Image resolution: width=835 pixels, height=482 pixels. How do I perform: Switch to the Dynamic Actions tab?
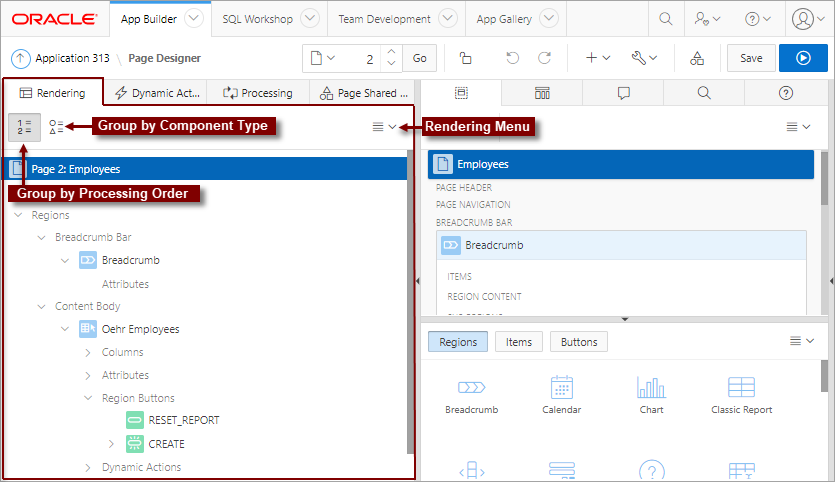tap(157, 93)
